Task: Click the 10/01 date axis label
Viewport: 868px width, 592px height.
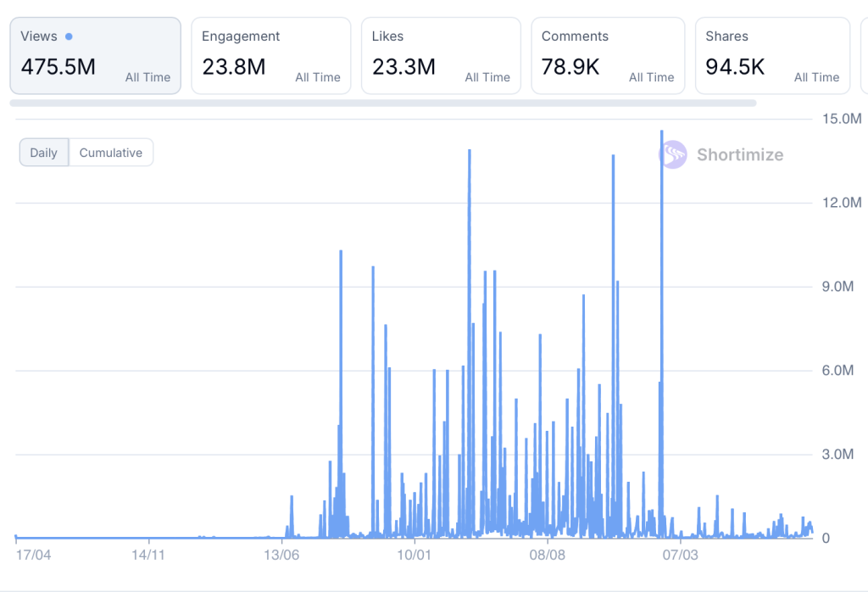Action: click(x=414, y=555)
